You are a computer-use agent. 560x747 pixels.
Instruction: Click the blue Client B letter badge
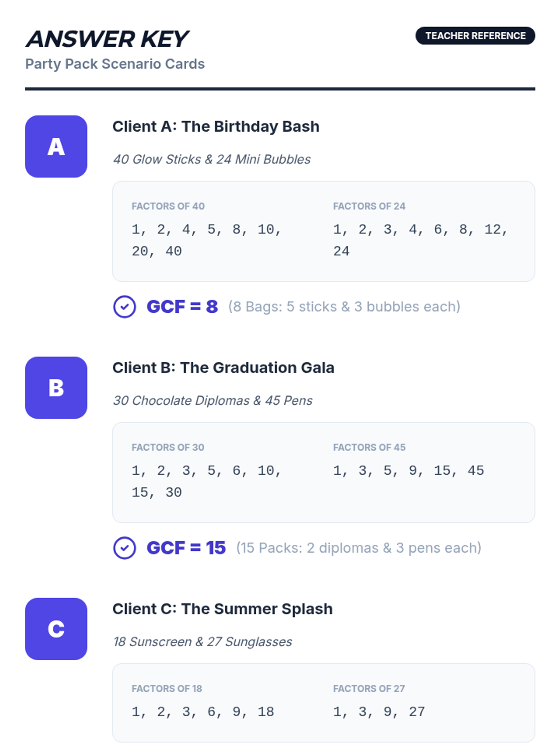pos(56,388)
